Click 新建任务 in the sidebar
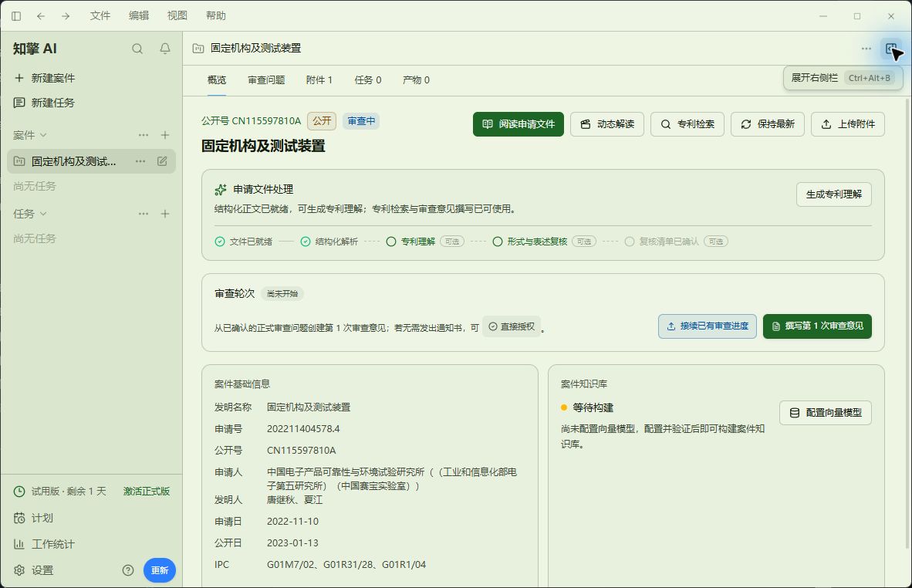The image size is (912, 588). coord(45,103)
